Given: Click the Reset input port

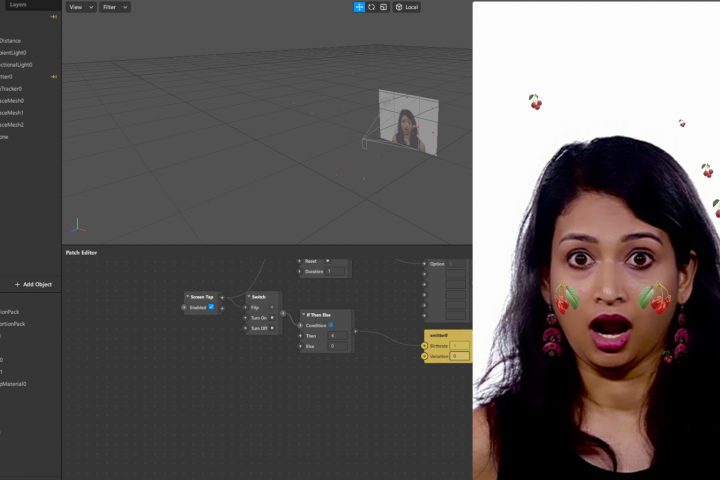Looking at the screenshot, I should [299, 261].
